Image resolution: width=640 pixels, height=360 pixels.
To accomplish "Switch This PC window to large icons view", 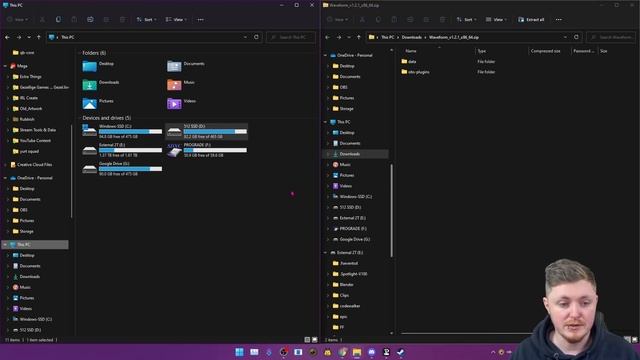I will pyautogui.click(x=315, y=340).
